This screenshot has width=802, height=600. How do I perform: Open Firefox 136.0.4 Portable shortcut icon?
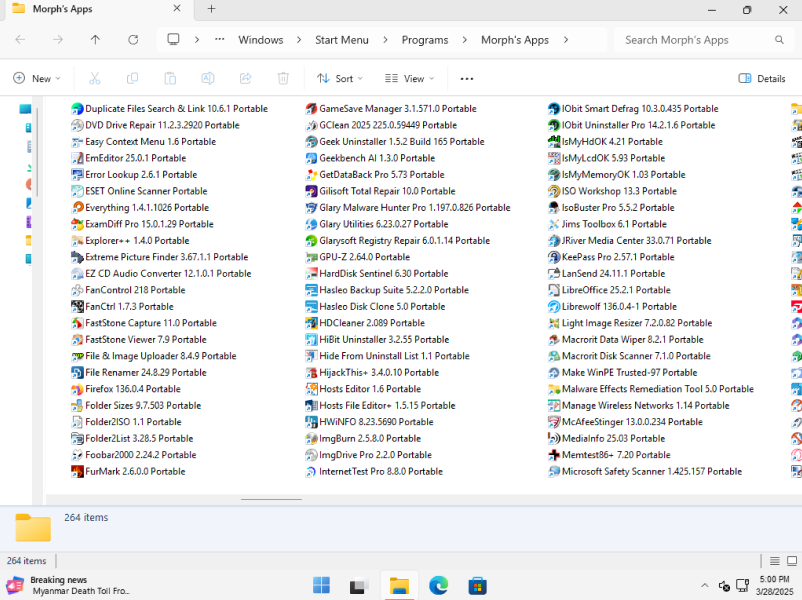click(77, 389)
